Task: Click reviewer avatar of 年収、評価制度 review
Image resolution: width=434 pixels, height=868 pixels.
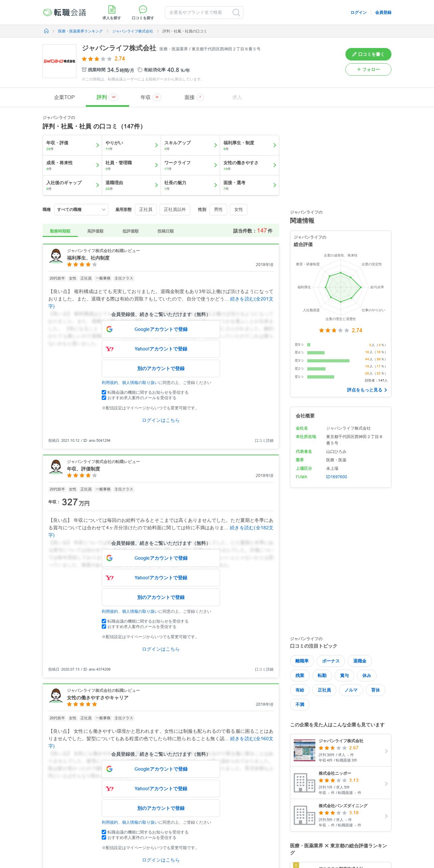Action: pos(56,467)
